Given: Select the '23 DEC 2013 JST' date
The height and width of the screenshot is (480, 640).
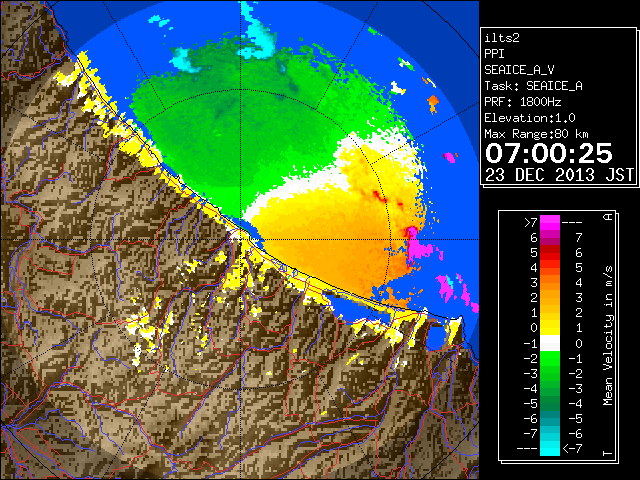Looking at the screenshot, I should click(559, 175).
